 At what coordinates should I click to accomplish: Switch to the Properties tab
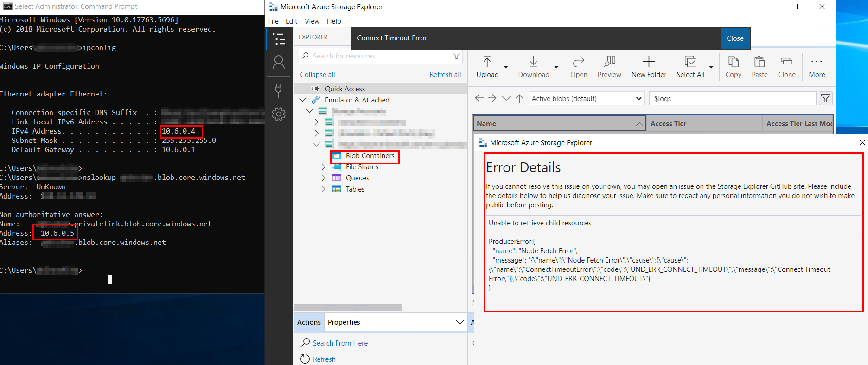pyautogui.click(x=344, y=322)
